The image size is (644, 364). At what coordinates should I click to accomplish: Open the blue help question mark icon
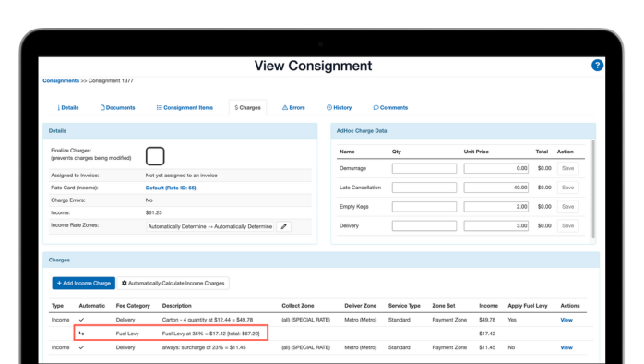pos(597,66)
